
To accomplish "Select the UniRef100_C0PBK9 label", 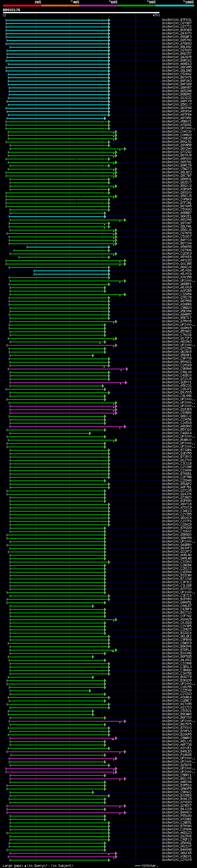I will coord(177,199).
